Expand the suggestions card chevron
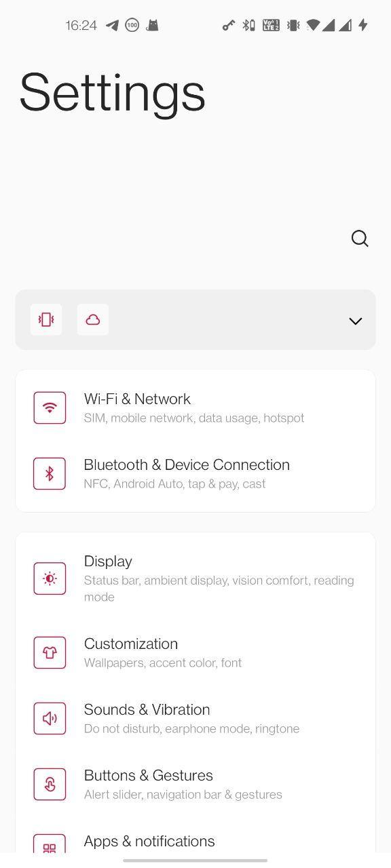391x868 pixels. (x=356, y=321)
